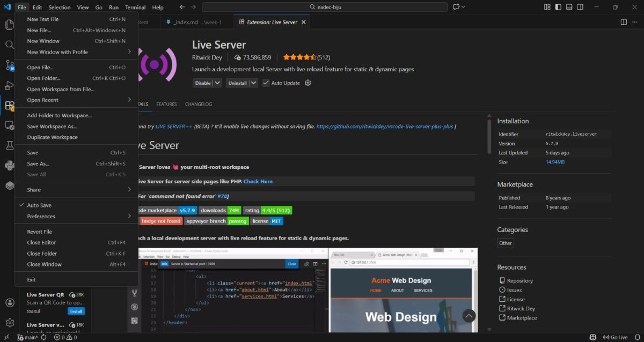
Task: Open the Search view sidebar icon
Action: pyautogui.click(x=9, y=45)
